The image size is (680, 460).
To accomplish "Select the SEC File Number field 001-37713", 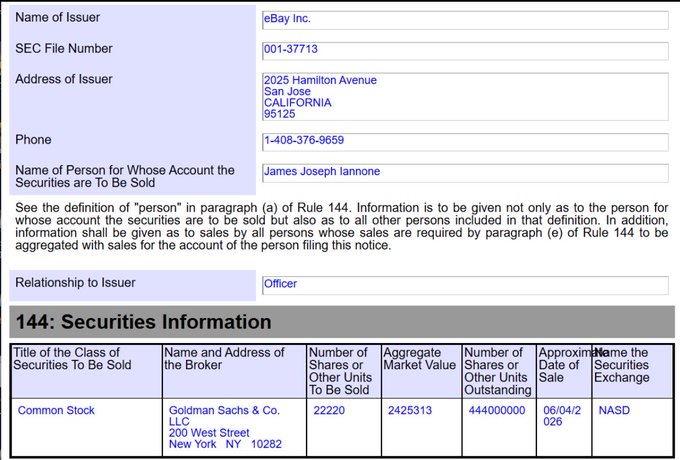I will pos(465,51).
